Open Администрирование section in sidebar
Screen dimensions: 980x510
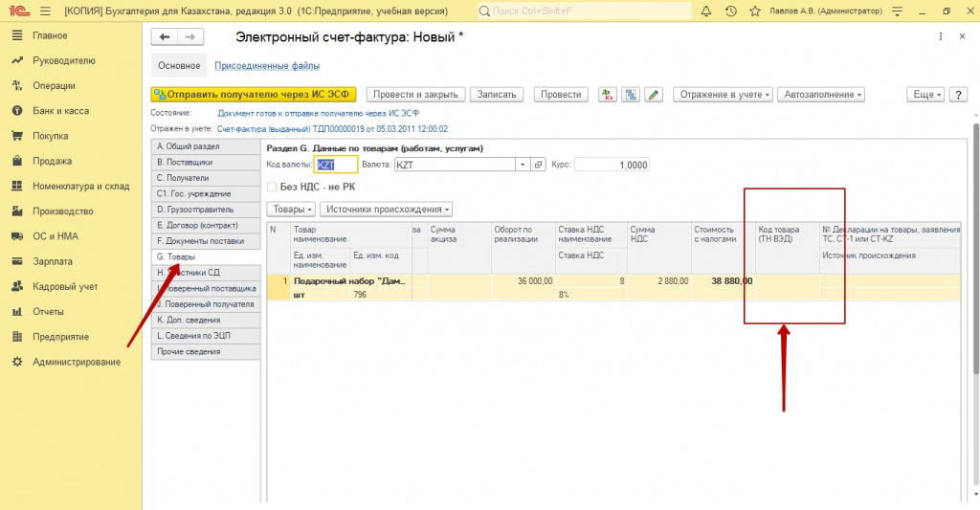click(x=77, y=362)
